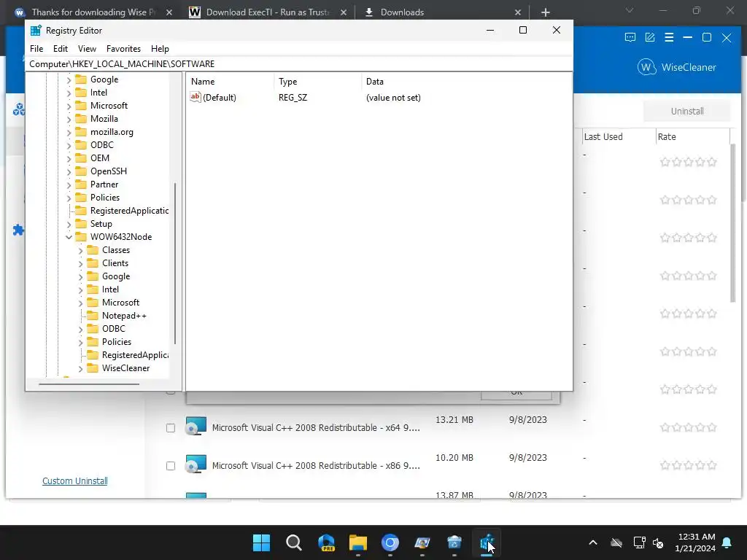Open File Explorer from the taskbar

pyautogui.click(x=357, y=542)
